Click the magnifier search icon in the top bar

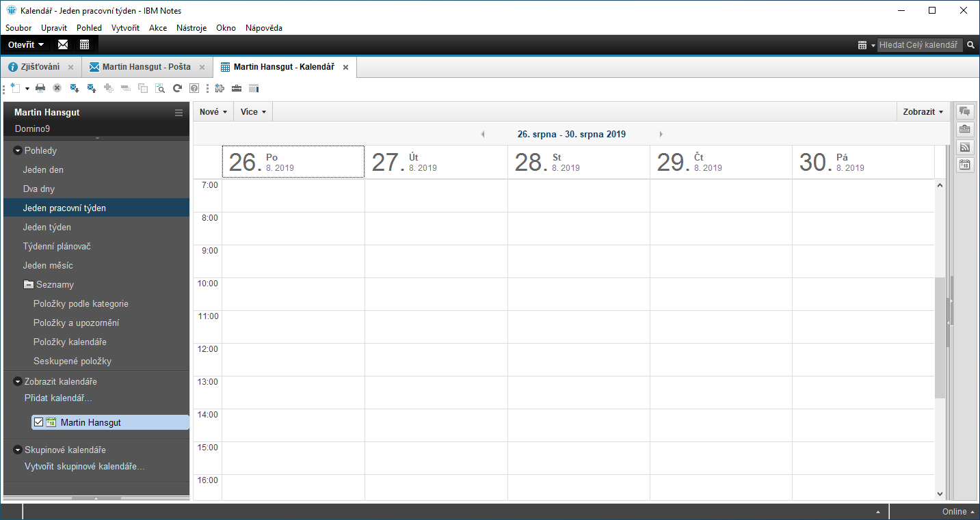click(x=970, y=45)
